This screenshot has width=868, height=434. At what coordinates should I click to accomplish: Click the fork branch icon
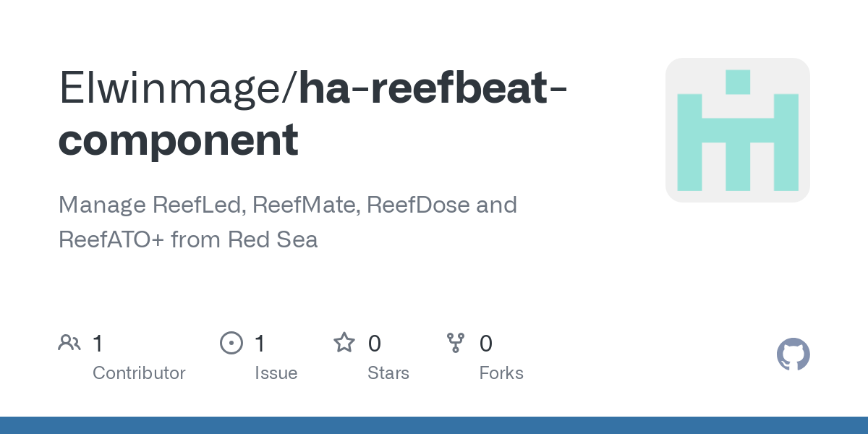[456, 343]
